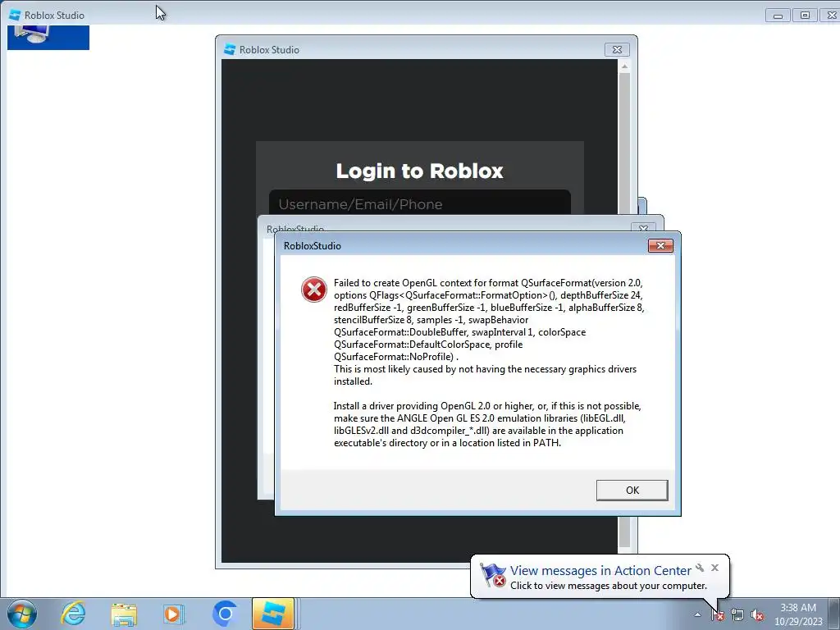Click the scroll up arrow in login window

click(624, 66)
